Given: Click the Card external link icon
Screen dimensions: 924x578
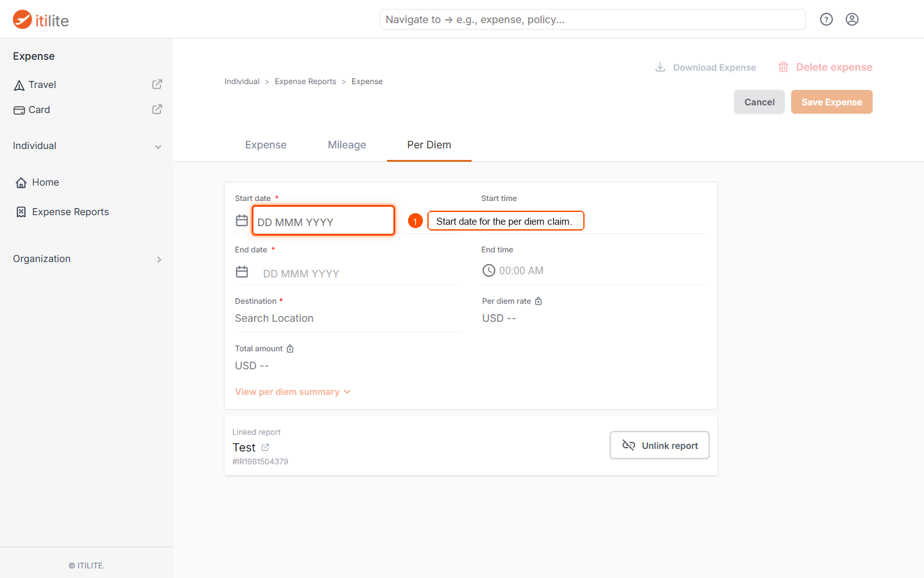Looking at the screenshot, I should pyautogui.click(x=157, y=109).
